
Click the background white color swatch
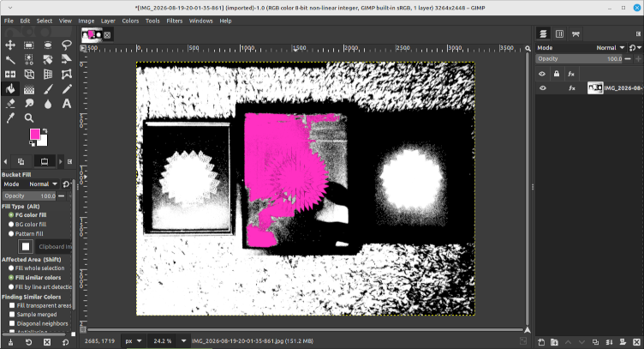[43, 141]
